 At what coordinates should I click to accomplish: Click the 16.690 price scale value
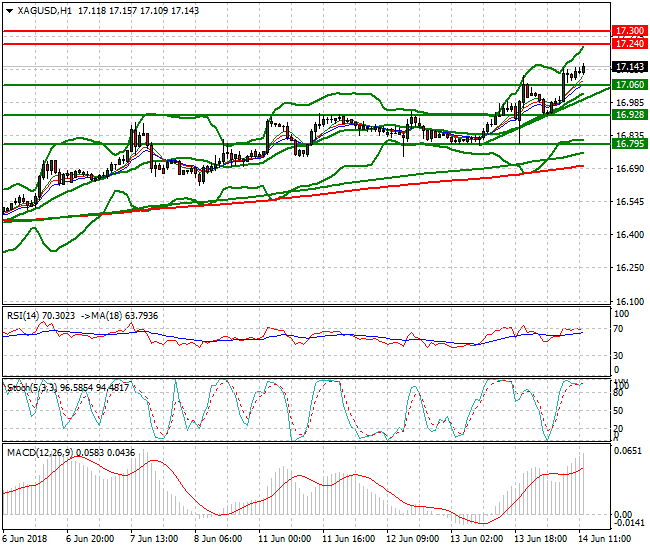click(630, 169)
